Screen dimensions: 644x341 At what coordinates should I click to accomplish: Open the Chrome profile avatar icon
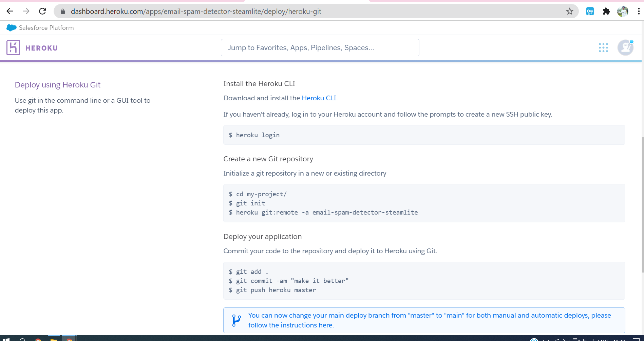pyautogui.click(x=623, y=11)
